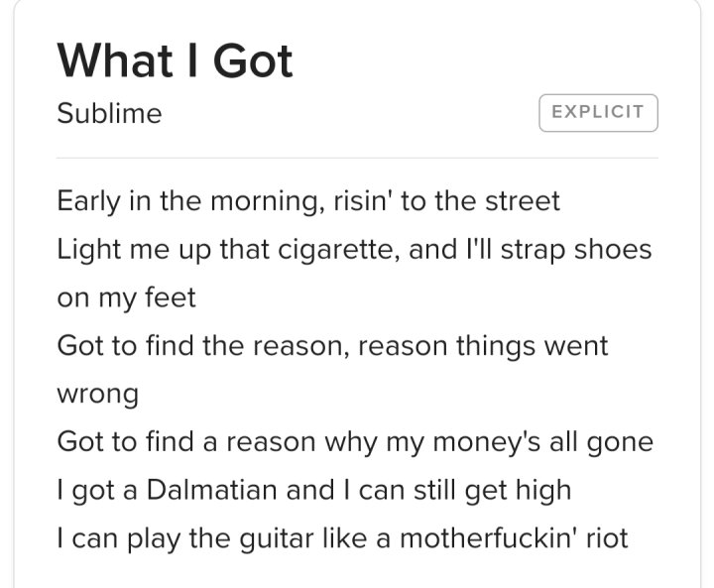
Task: Select the "Got to find the reason" line
Action: (332, 346)
